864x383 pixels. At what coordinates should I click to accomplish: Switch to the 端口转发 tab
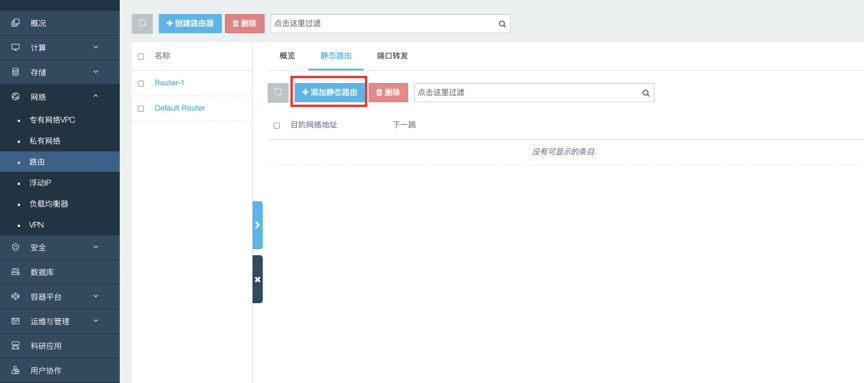pos(392,56)
